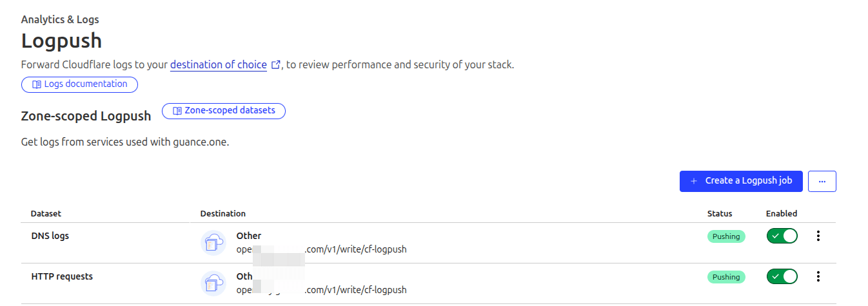Click the book icon in Logs documentation
This screenshot has height=306, width=868.
coord(37,84)
